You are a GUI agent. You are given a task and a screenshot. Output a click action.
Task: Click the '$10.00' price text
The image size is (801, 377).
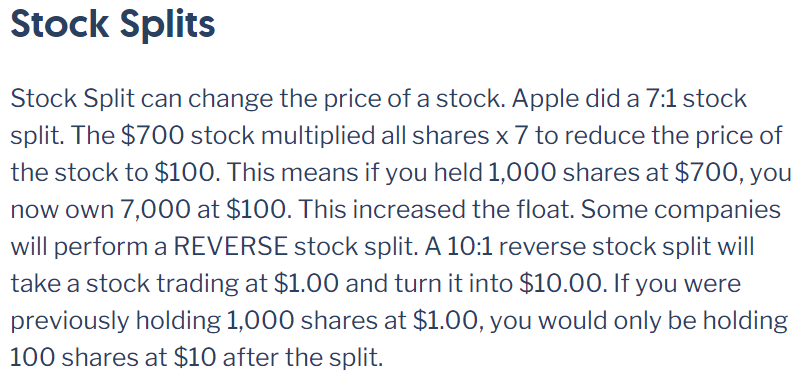[559, 284]
